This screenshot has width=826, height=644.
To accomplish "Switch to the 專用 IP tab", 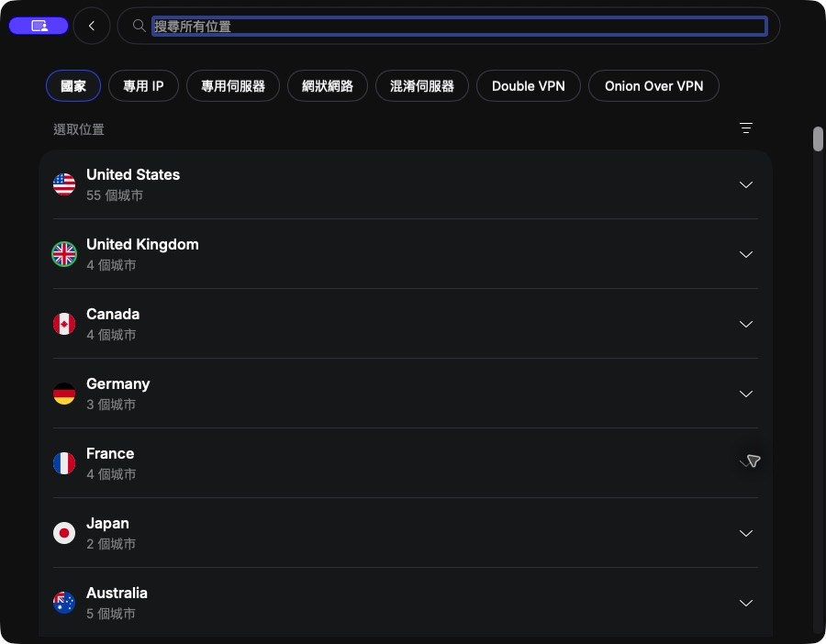I will (x=143, y=86).
